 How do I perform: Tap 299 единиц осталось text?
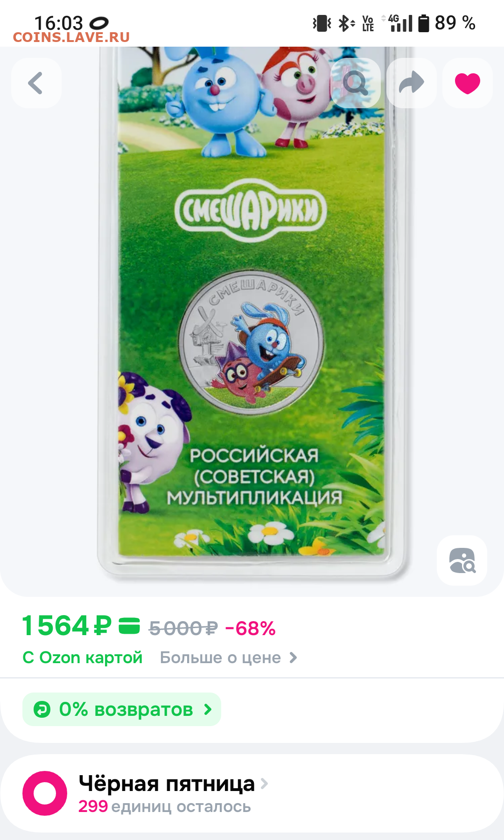click(165, 806)
